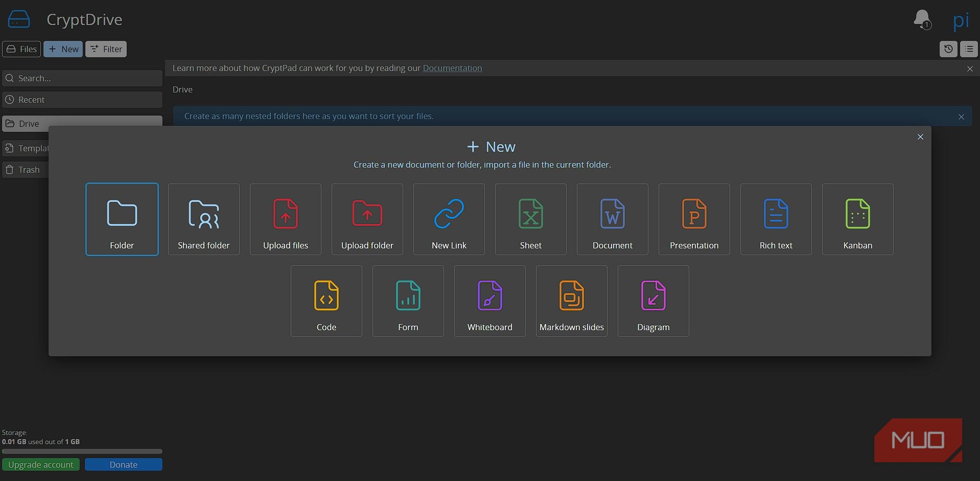Click the storage usage bar
The image size is (980, 481).
pos(82,451)
